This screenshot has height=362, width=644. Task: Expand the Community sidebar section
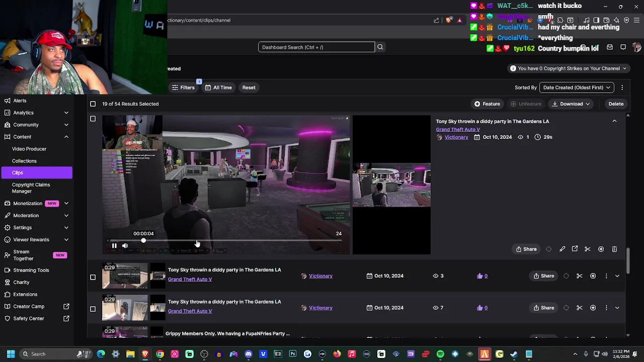click(x=66, y=125)
